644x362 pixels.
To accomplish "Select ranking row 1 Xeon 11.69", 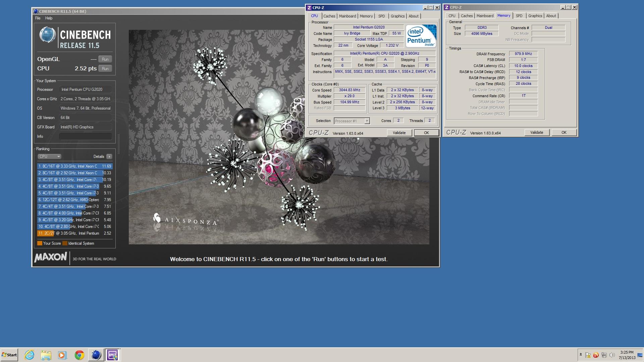I will (x=74, y=166).
